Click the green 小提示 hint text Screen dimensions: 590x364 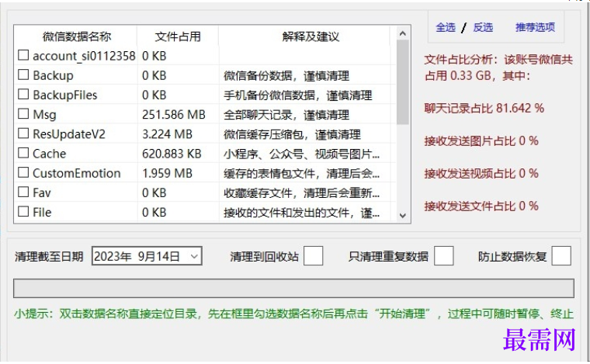click(x=293, y=314)
